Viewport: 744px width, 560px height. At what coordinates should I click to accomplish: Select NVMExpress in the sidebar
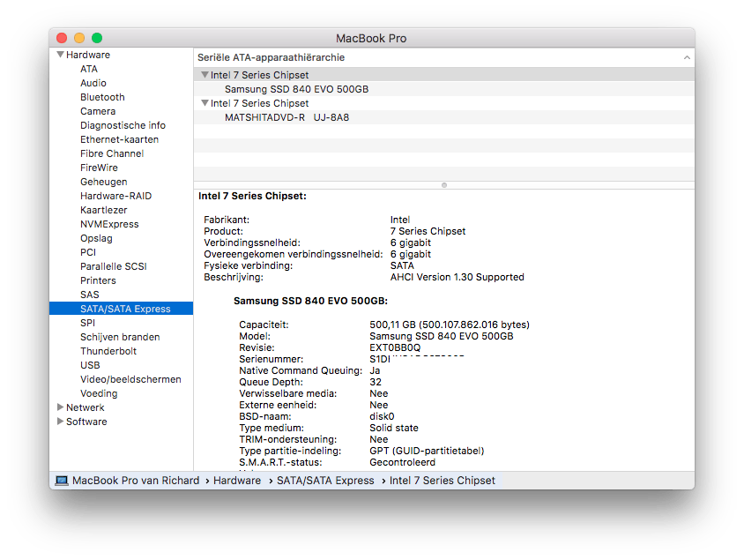coord(109,224)
